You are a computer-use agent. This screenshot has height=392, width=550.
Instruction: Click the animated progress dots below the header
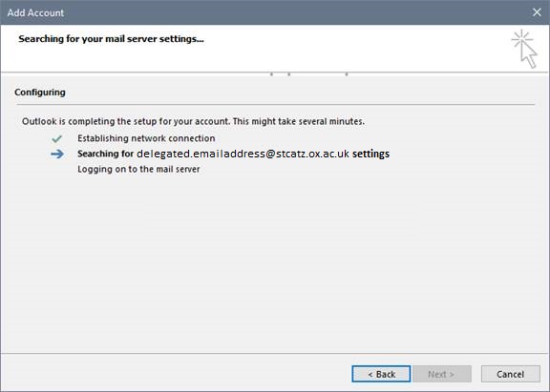pyautogui.click(x=308, y=73)
